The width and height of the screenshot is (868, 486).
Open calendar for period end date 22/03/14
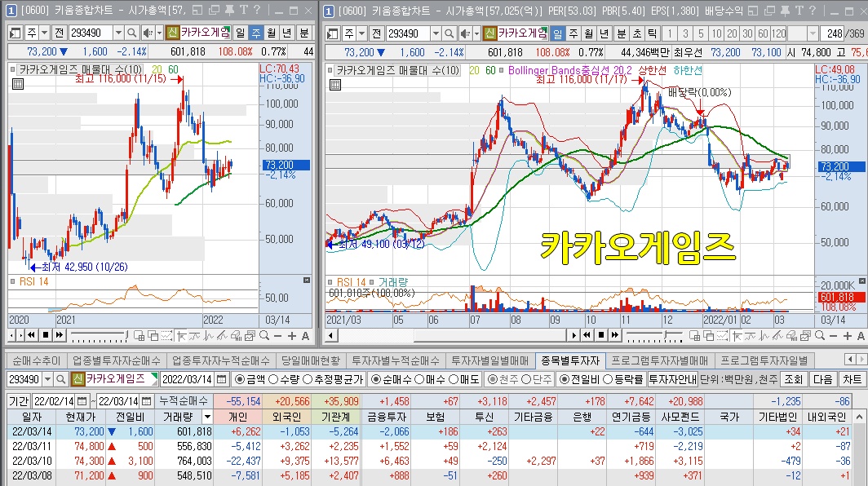[146, 401]
